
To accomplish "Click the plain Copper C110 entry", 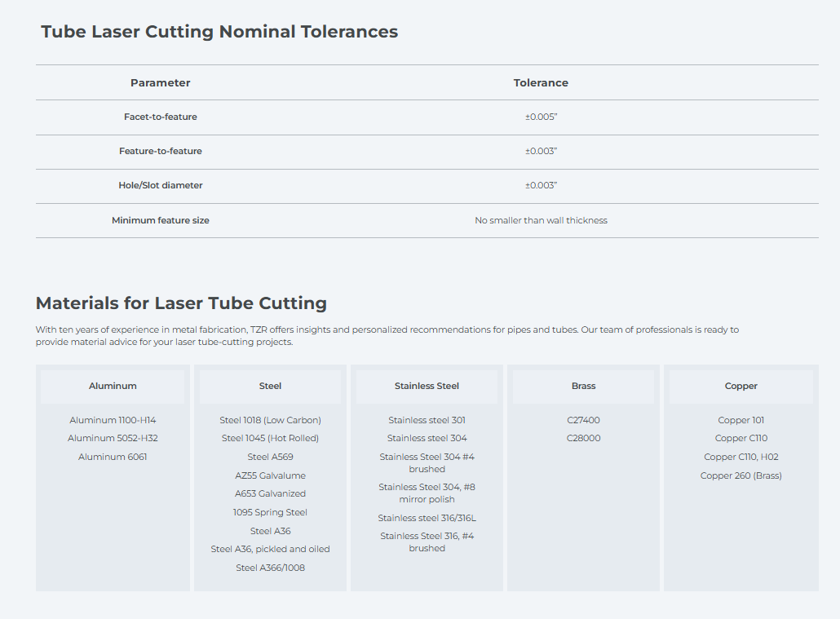I will tap(741, 439).
